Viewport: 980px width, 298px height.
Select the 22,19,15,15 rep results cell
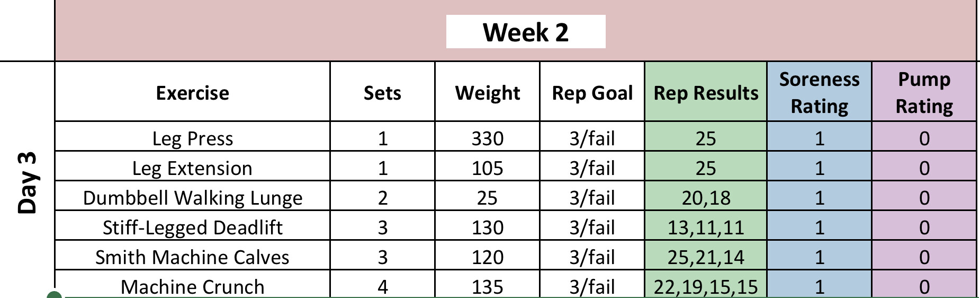point(706,286)
